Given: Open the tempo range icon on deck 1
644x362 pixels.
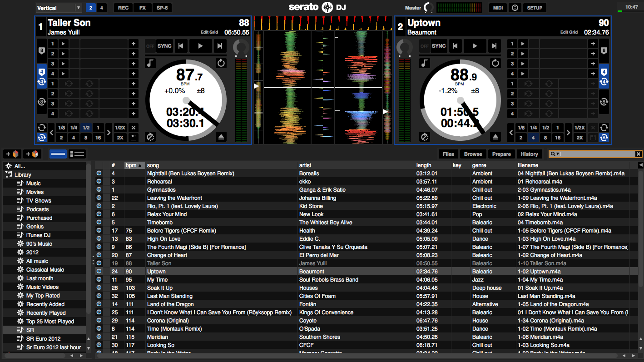Looking at the screenshot, I should [x=150, y=137].
